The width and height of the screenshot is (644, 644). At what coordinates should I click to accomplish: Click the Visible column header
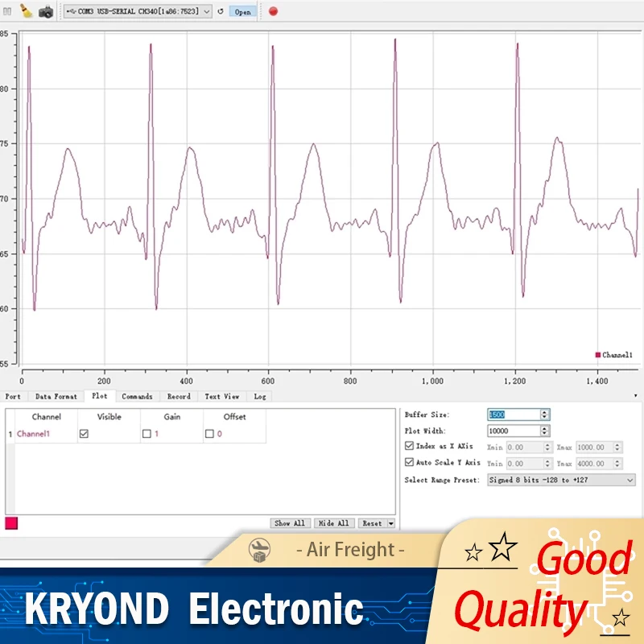click(x=109, y=417)
